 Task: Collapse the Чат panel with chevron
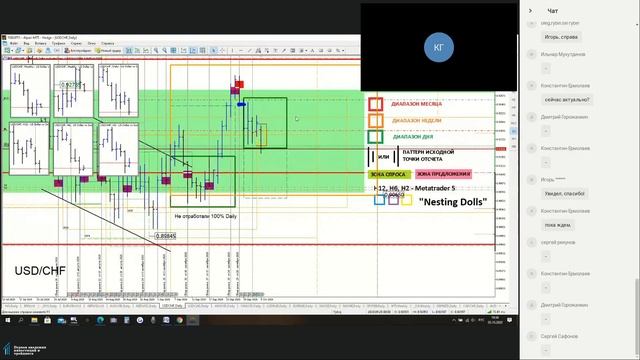point(530,11)
